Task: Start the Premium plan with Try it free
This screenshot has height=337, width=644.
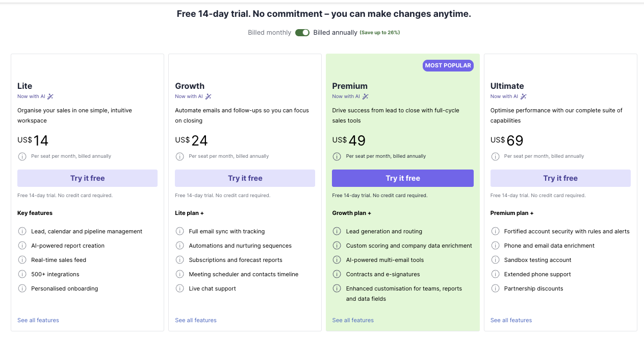Action: click(x=403, y=178)
